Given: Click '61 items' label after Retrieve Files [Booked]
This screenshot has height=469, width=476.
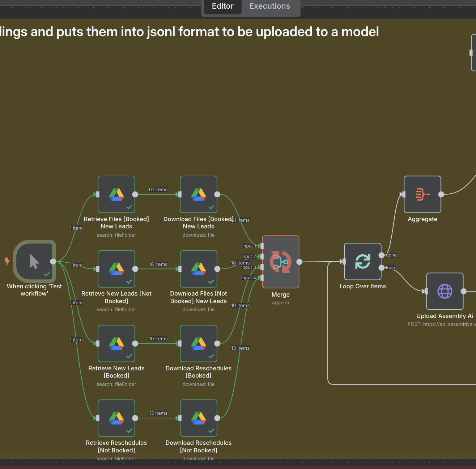Looking at the screenshot, I should (158, 189).
